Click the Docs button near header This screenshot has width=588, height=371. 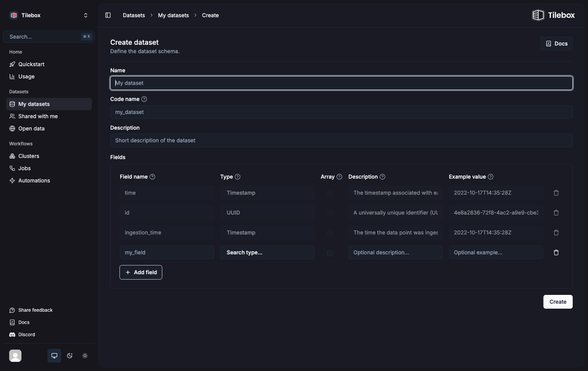[x=557, y=44]
